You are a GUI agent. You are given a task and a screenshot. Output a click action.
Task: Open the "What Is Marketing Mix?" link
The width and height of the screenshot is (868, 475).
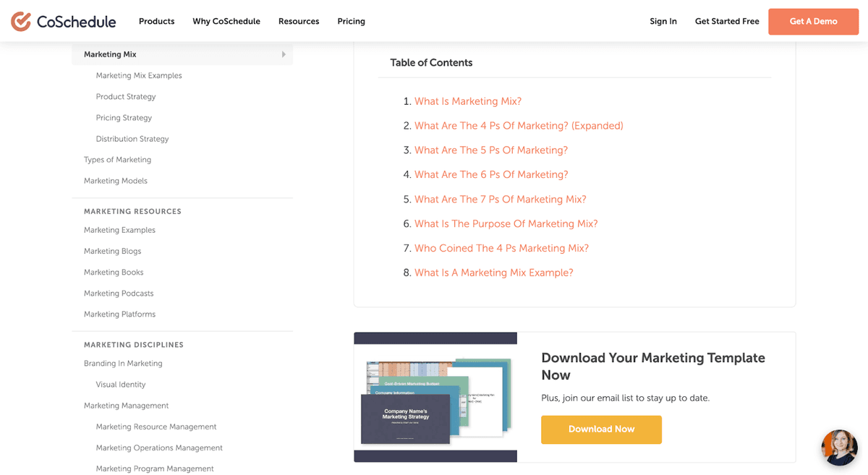[467, 101]
